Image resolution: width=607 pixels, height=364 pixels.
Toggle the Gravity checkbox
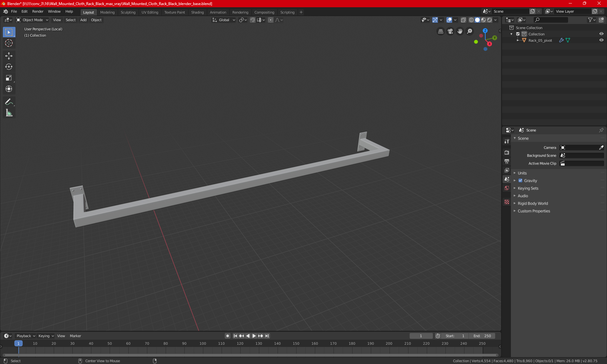click(x=520, y=181)
